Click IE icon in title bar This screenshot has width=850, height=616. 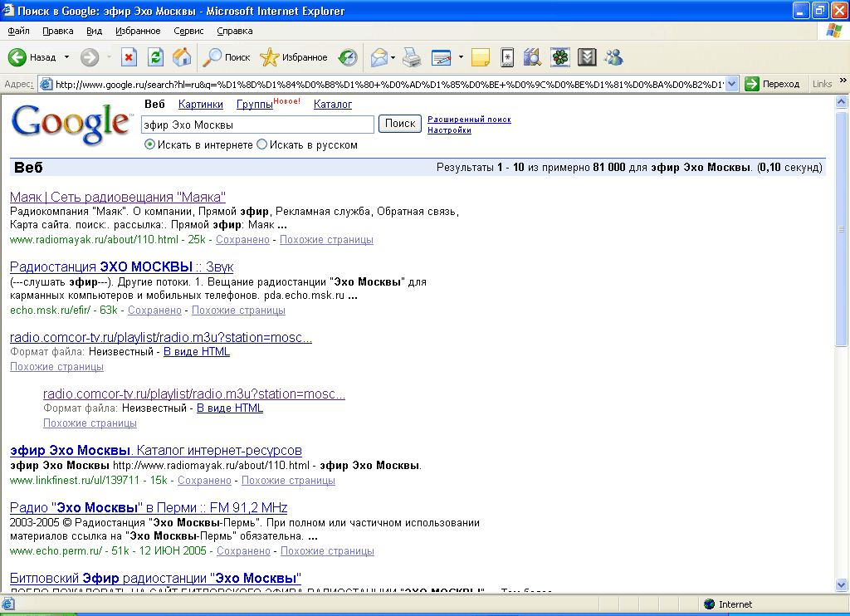click(8, 10)
